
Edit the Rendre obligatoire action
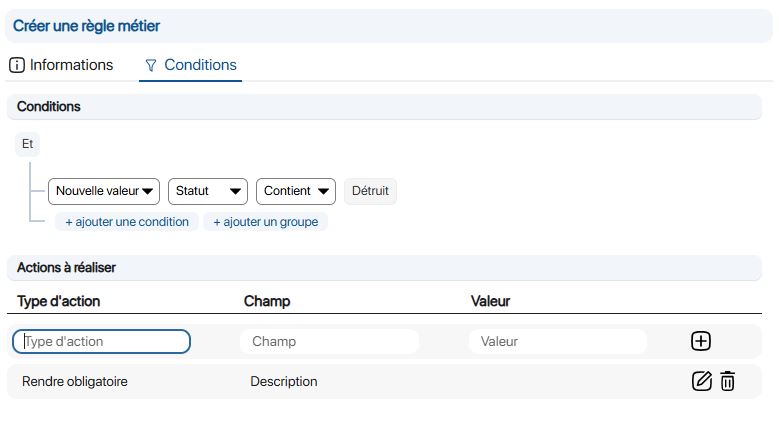[x=702, y=381]
